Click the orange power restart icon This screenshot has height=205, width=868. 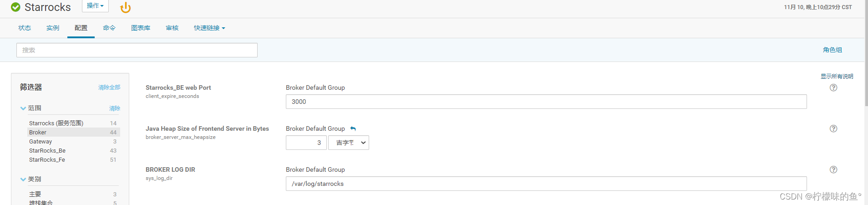coord(125,7)
